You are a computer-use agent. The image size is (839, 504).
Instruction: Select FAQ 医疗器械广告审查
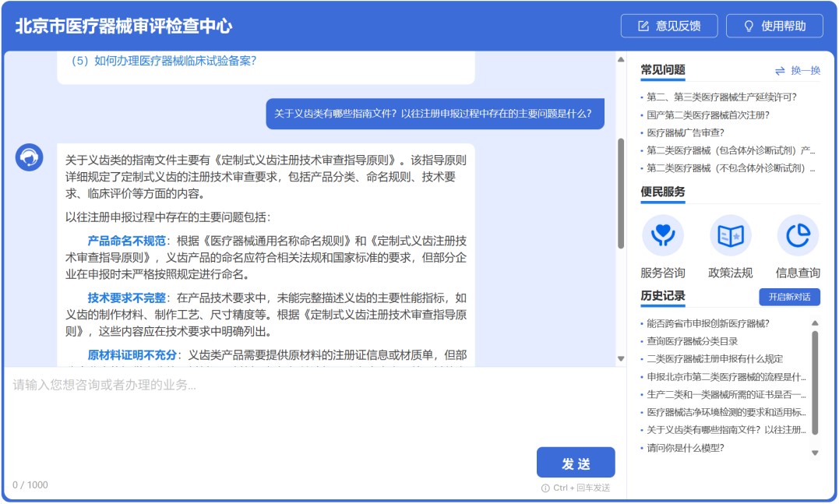tap(685, 132)
